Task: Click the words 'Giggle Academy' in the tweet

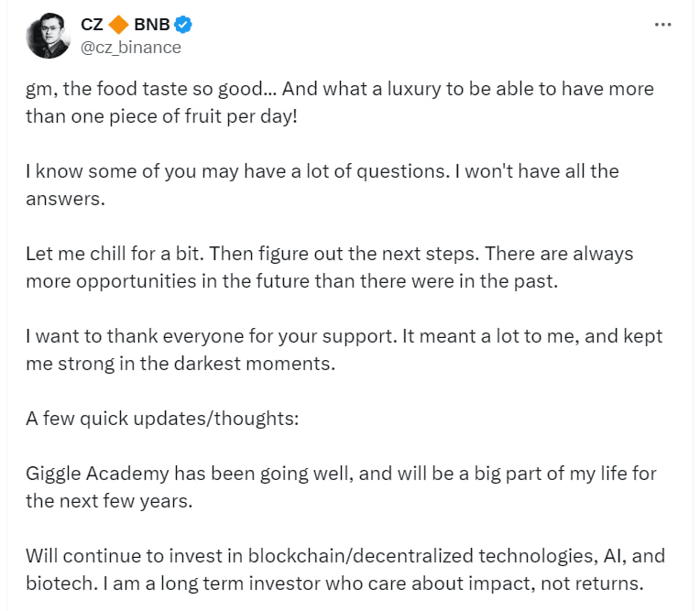Action: [97, 474]
